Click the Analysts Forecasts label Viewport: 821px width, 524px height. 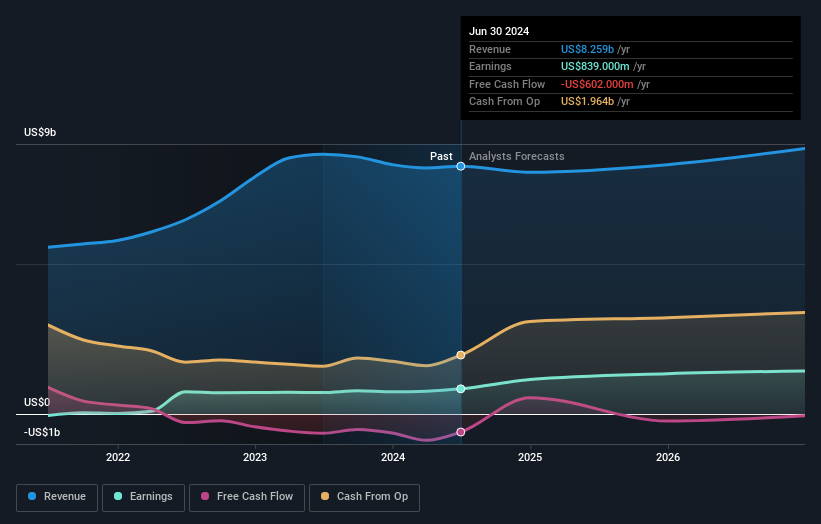517,156
